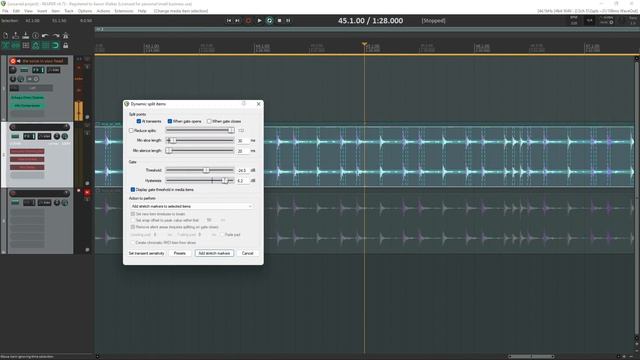Viewport: 640px width, 360px height.
Task: Toggle the Fade pad checkbox
Action: click(x=222, y=235)
